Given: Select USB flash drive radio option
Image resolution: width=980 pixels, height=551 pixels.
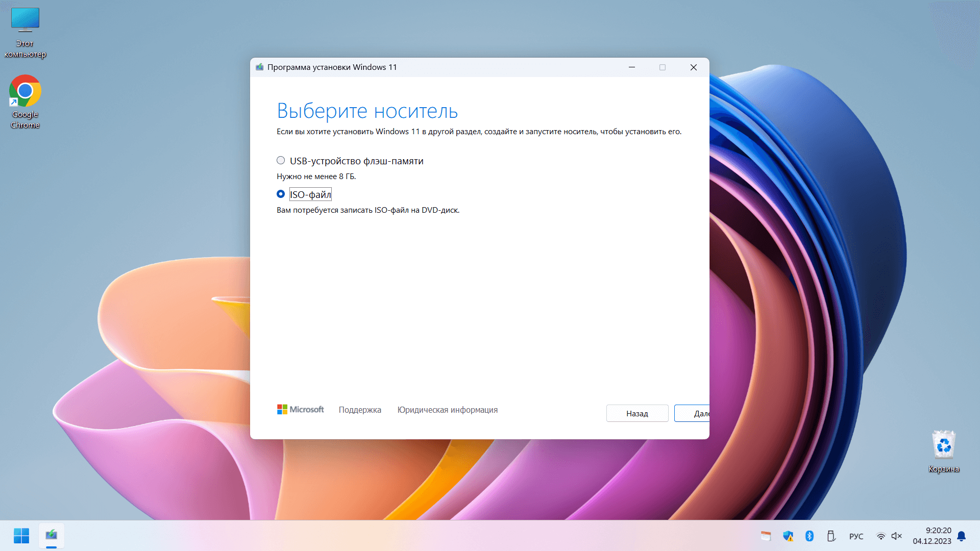Looking at the screenshot, I should coord(281,161).
